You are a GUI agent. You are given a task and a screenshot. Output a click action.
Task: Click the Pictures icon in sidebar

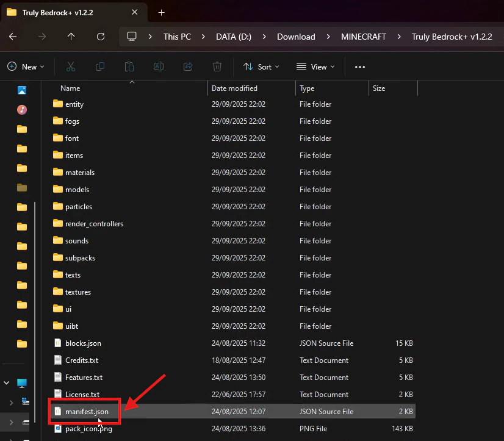(22, 90)
